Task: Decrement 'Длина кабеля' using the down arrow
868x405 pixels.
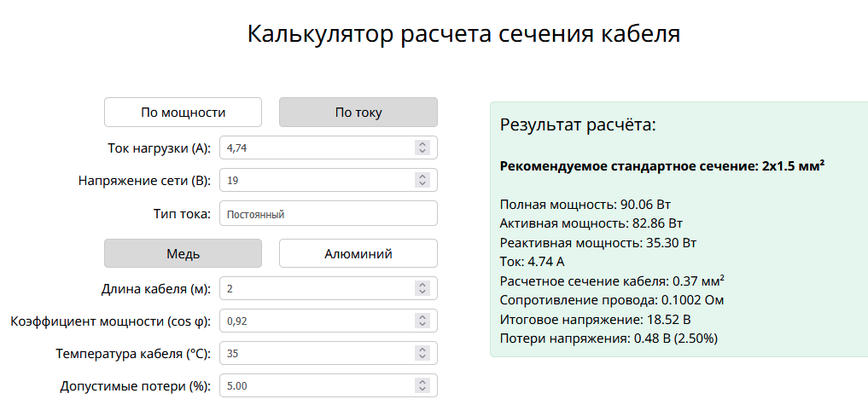Action: tap(422, 293)
